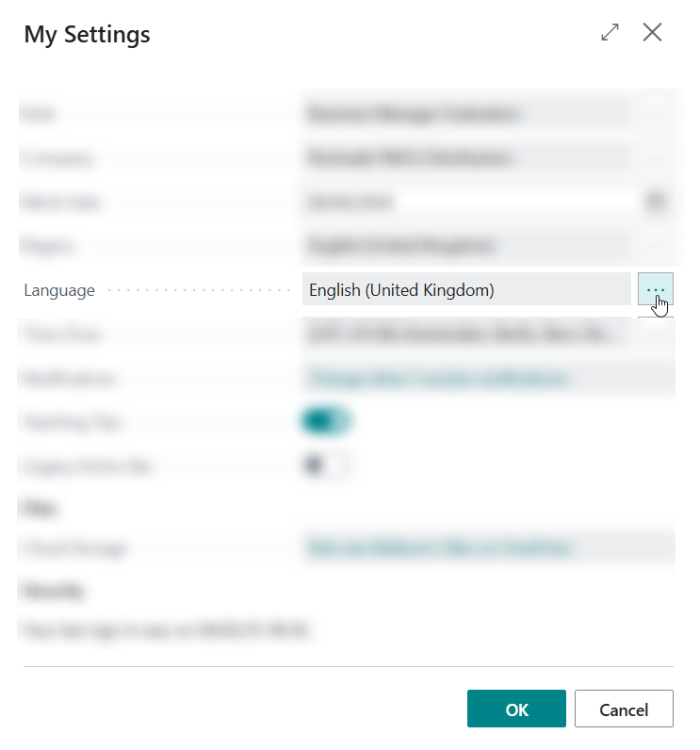Viewport: 700px width, 750px height.
Task: Open the Notifications change link
Action: 438,379
